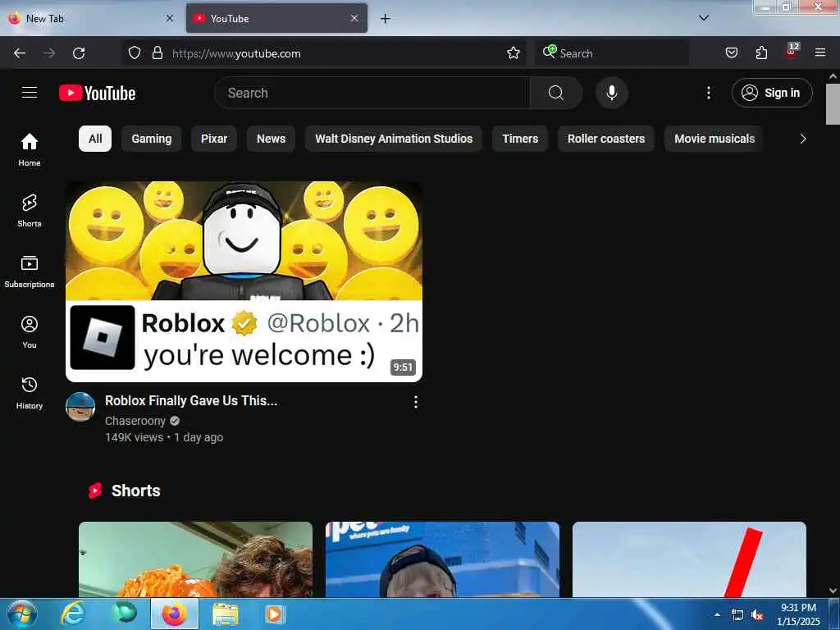Close the New Tab tab
Screen dimensions: 840x630
click(x=170, y=18)
